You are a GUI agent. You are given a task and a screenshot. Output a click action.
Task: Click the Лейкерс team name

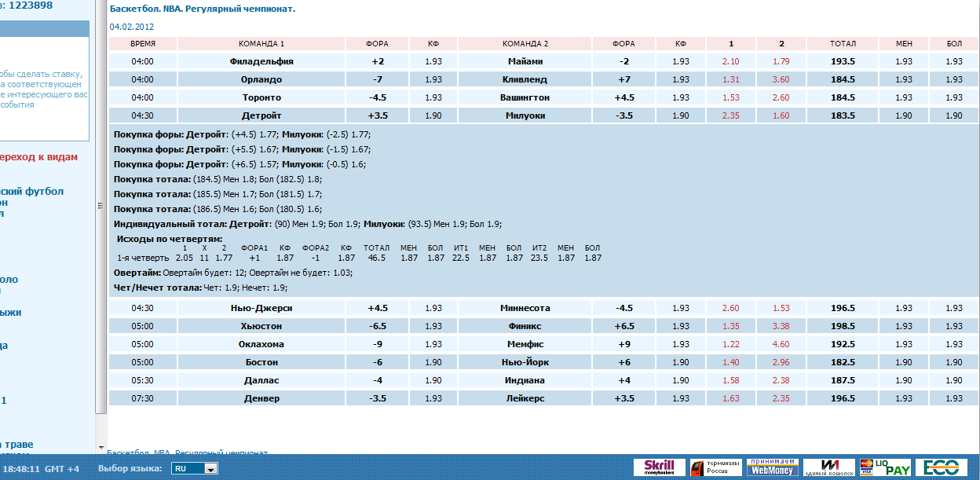tap(525, 398)
